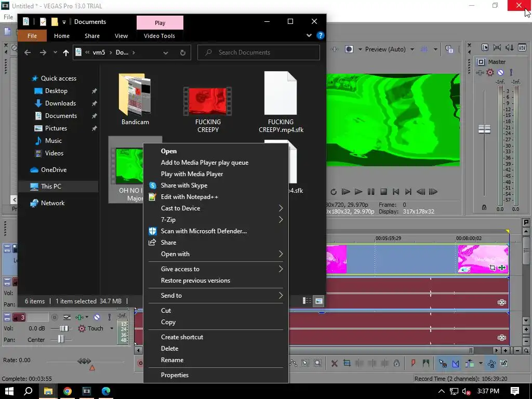Click Search Documents input field

coord(259,52)
